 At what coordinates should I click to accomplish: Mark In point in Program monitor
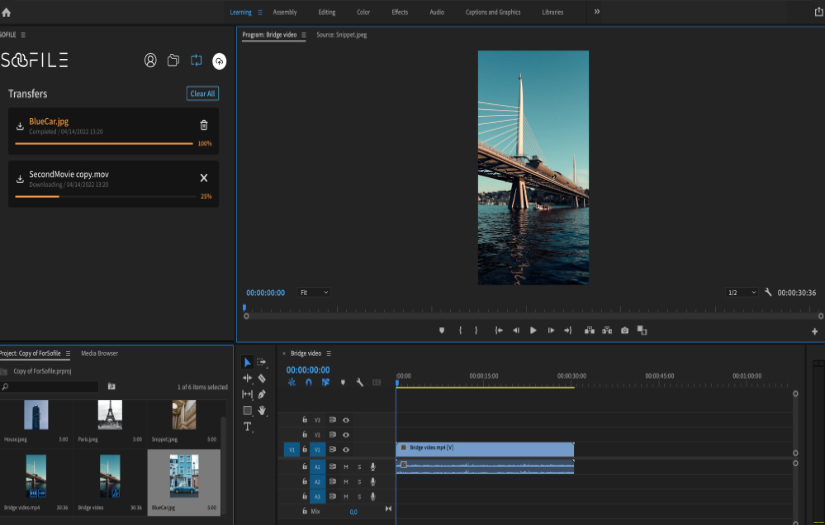460,330
